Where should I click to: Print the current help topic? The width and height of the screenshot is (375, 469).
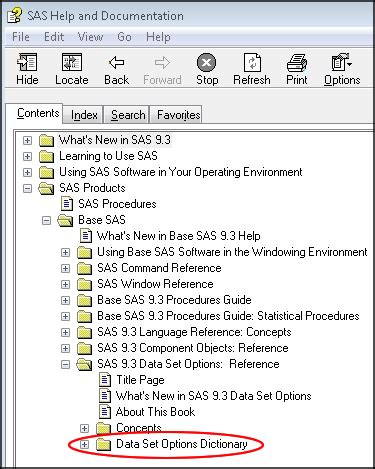pos(297,62)
